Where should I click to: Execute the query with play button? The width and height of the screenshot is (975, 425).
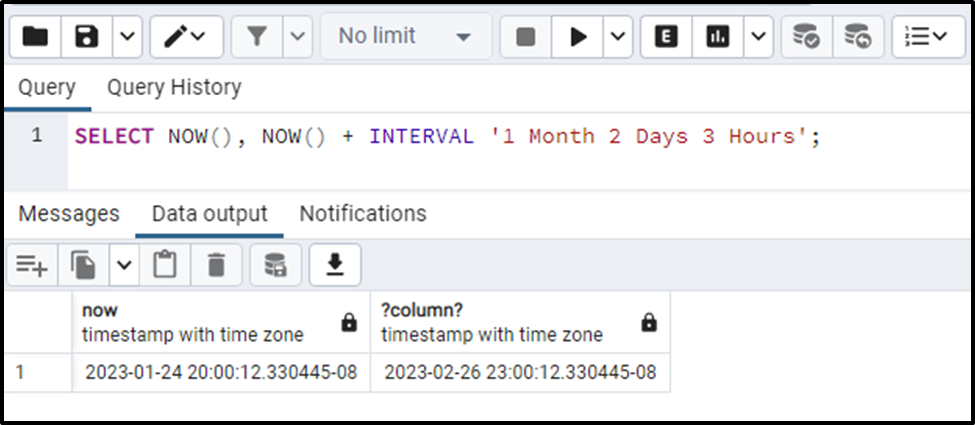578,37
